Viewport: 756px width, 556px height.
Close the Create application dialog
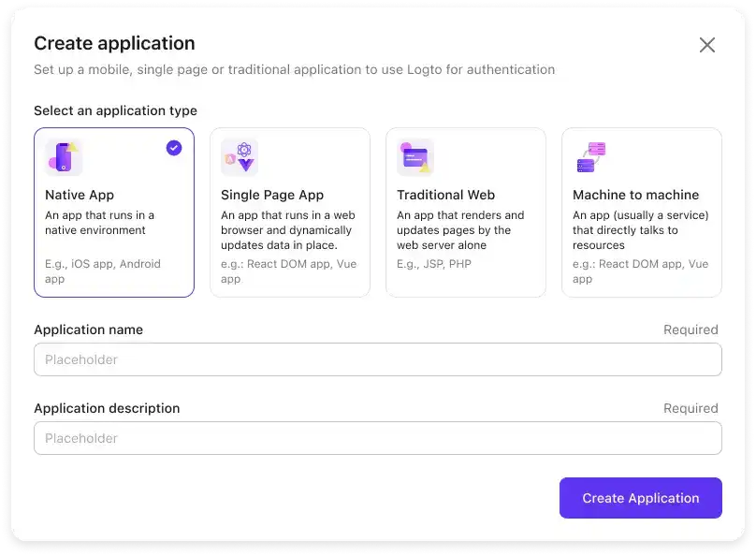707,45
